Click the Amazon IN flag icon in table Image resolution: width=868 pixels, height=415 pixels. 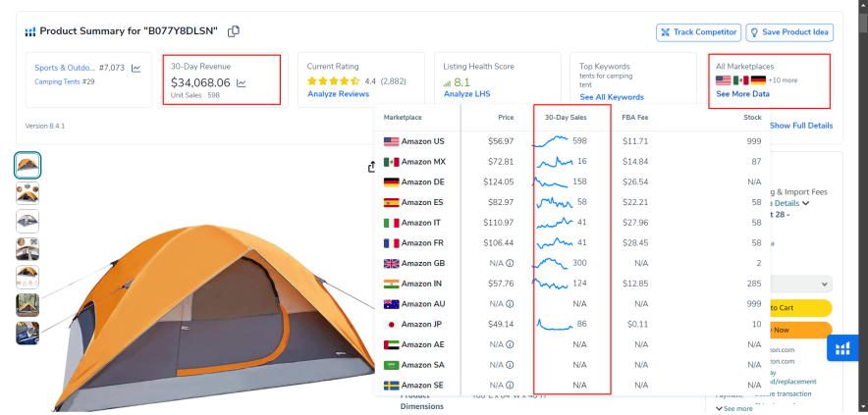point(392,284)
